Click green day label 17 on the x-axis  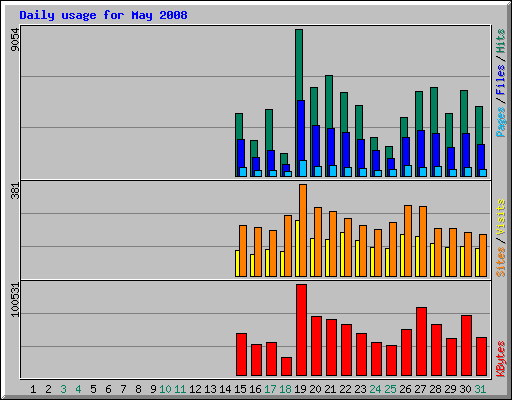click(x=270, y=389)
